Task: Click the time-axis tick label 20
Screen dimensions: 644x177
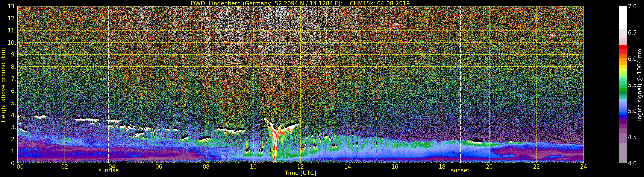Action: [x=489, y=167]
